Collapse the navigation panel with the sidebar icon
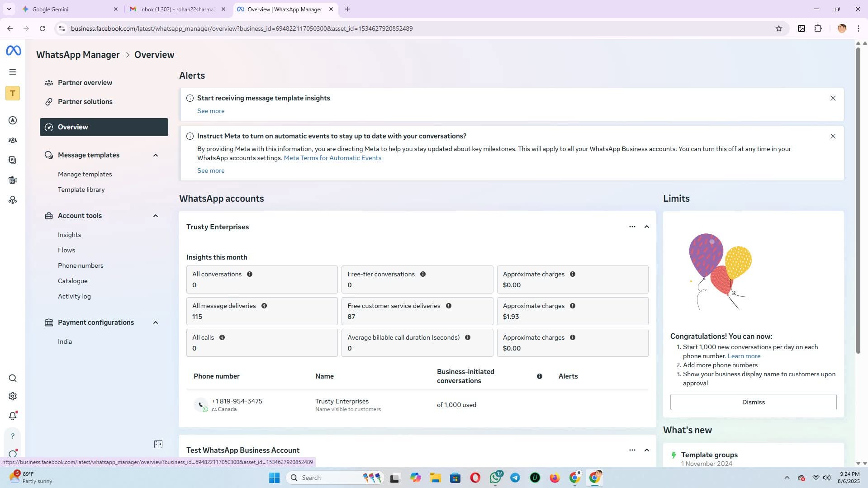The image size is (868, 488). point(158,444)
